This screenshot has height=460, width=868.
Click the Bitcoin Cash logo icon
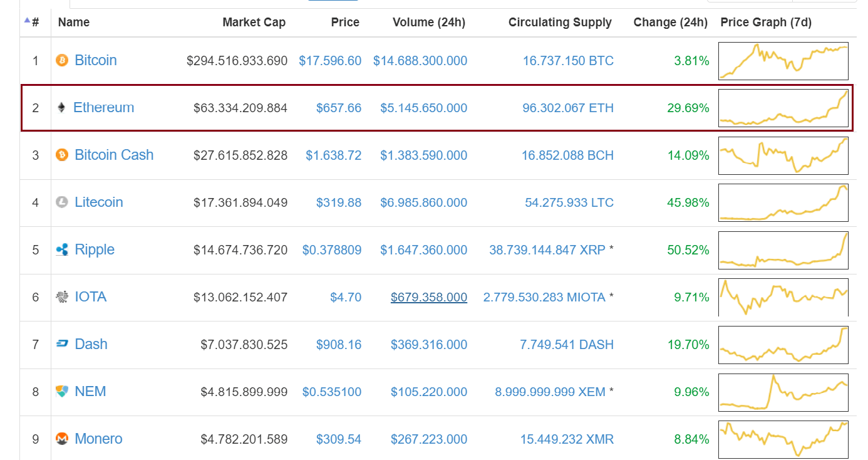tap(62, 155)
